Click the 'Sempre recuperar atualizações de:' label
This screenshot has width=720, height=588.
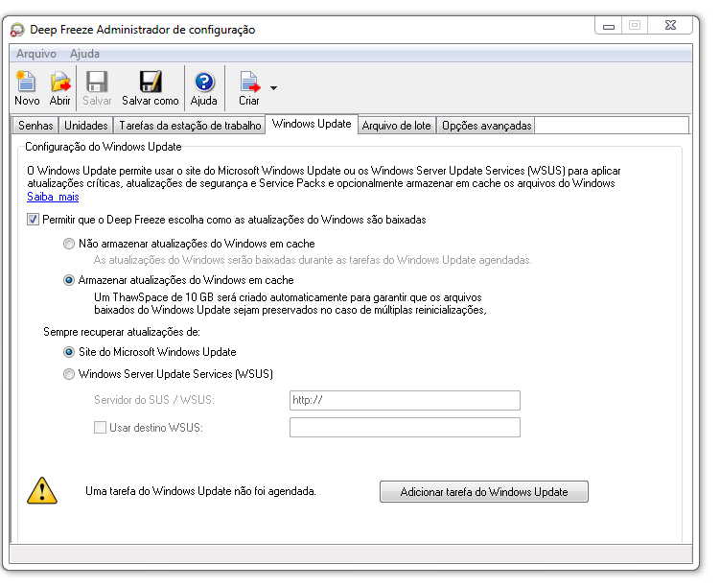pyautogui.click(x=122, y=332)
